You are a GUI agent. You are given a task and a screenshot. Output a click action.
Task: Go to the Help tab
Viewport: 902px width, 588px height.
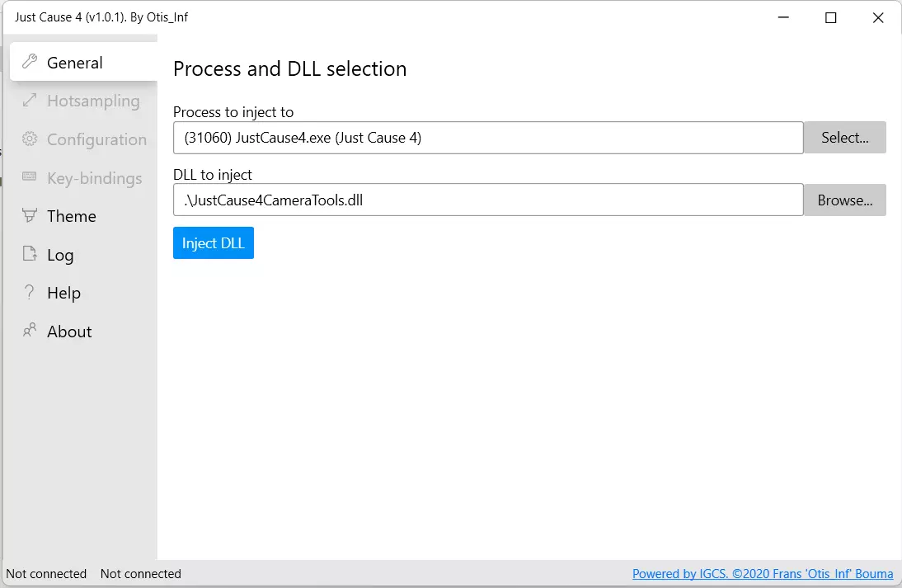tap(63, 293)
